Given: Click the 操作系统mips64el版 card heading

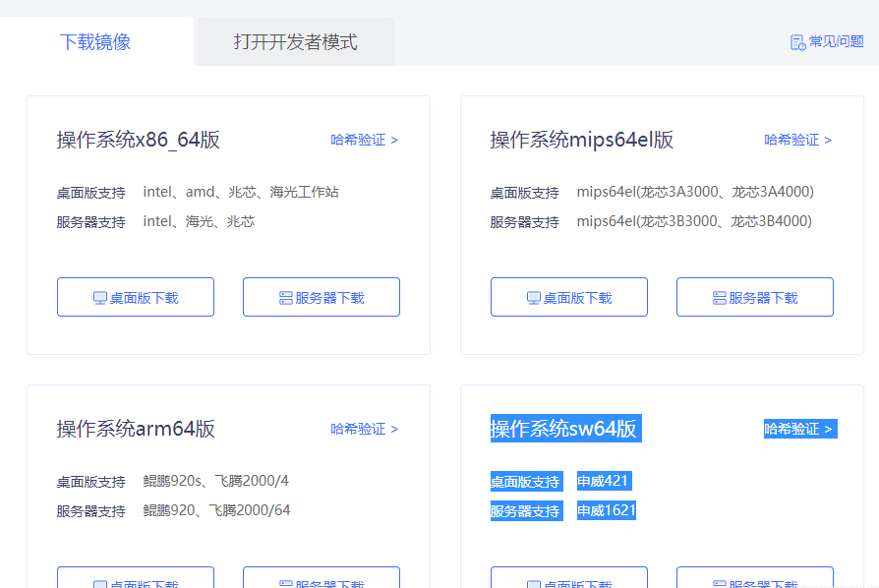Looking at the screenshot, I should [582, 140].
